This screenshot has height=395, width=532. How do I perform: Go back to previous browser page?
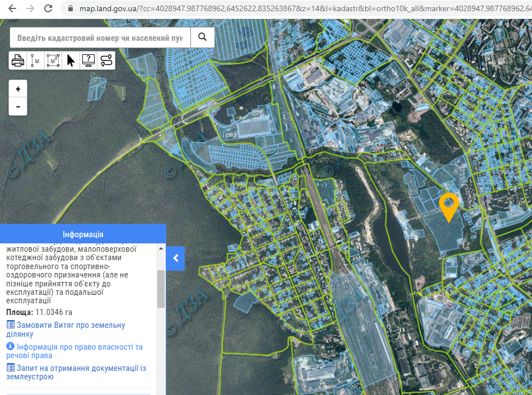coord(12,8)
